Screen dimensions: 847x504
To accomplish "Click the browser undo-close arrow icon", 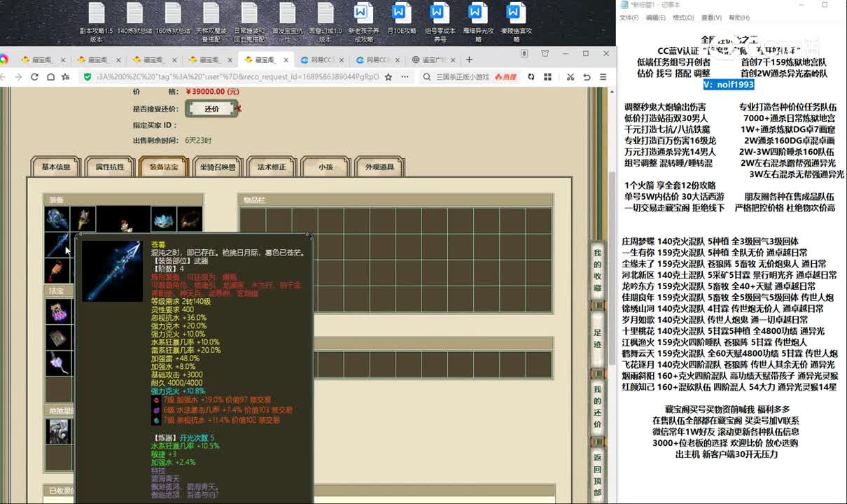I will pyautogui.click(x=587, y=77).
